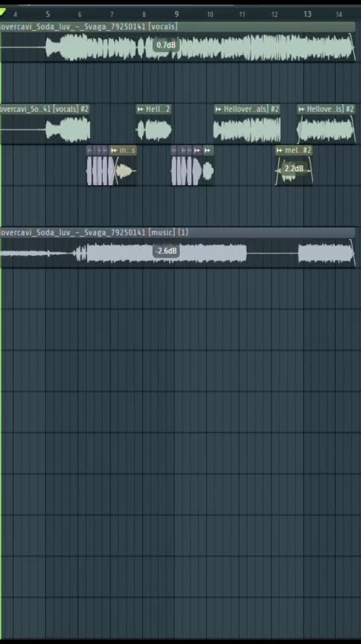Select the vocals clip title bar
Screen dimensions: 361x644
click(x=177, y=27)
